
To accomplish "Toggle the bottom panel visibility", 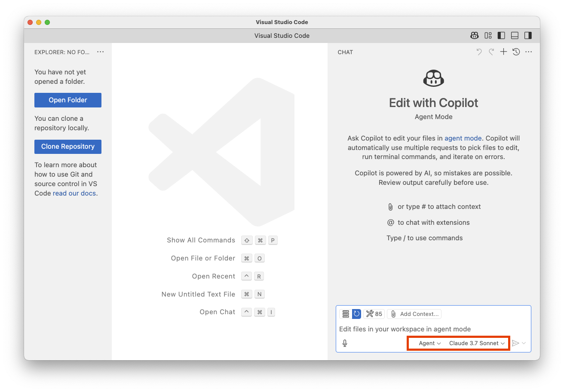I will [515, 36].
